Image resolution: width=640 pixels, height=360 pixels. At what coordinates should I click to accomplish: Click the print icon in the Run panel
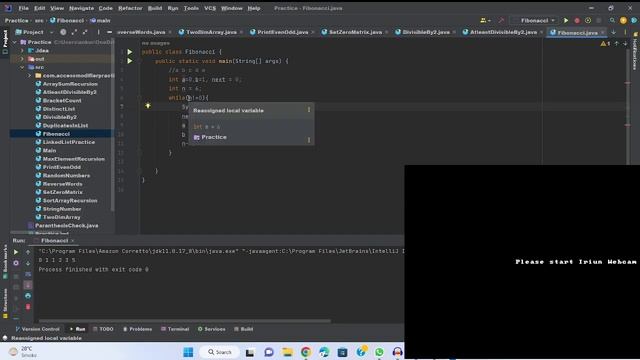coord(28,296)
